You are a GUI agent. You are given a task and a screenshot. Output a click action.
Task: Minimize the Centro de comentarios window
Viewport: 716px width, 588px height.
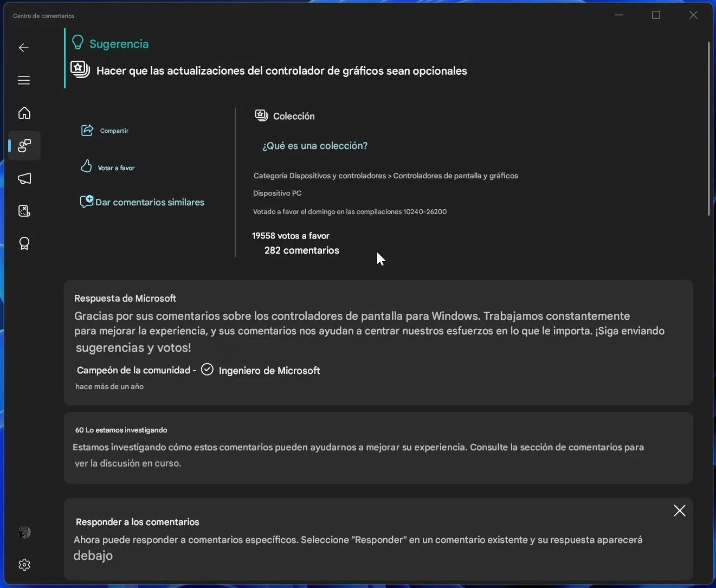(619, 15)
